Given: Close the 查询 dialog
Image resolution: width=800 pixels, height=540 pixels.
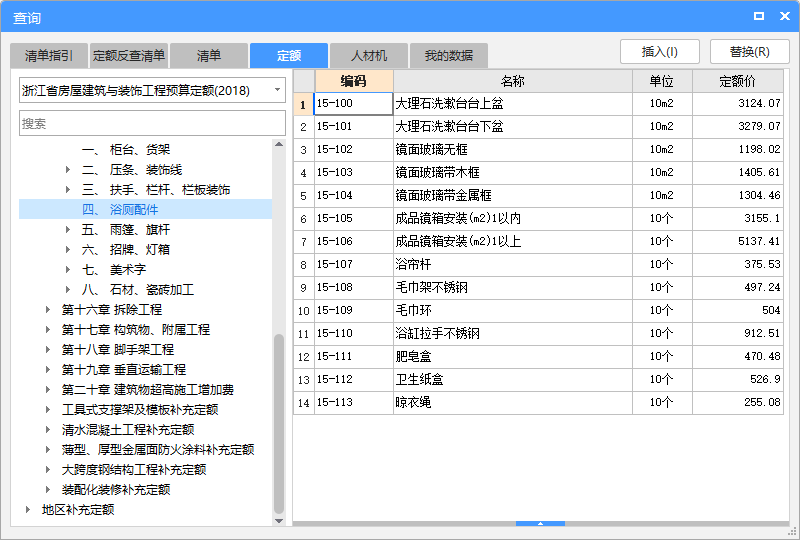Looking at the screenshot, I should coord(785,16).
